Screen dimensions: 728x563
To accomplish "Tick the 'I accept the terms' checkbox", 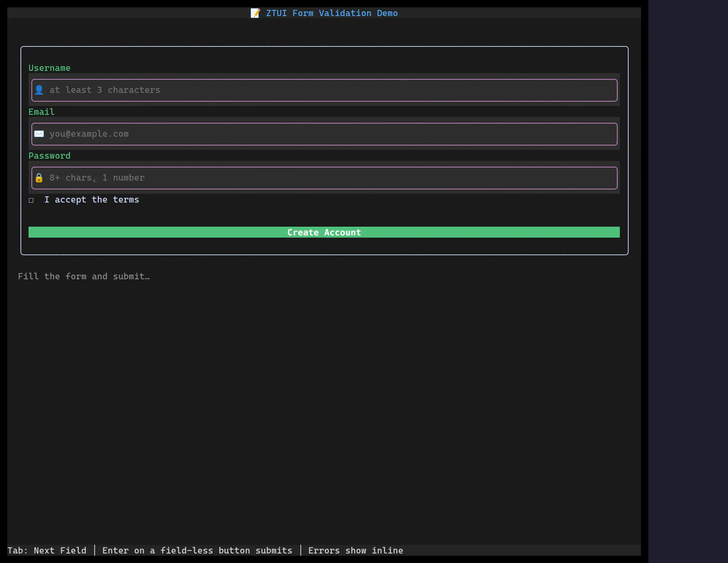I will click(x=31, y=200).
